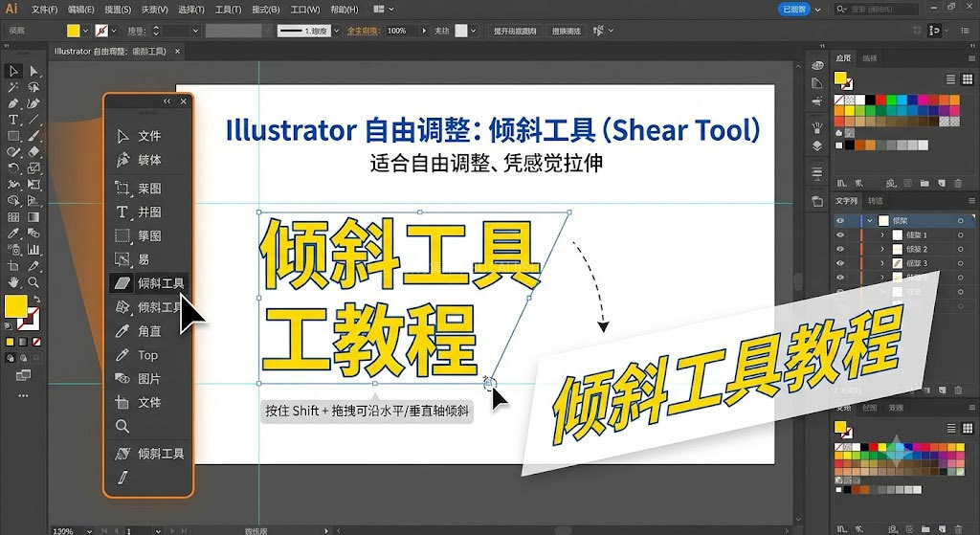
Task: Open workspace switcher dropdown in menu bar
Action: (385, 10)
